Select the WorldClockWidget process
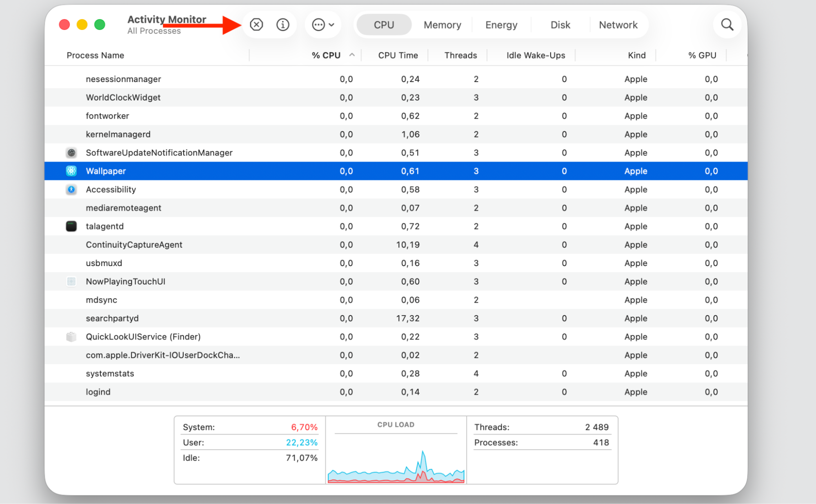The height and width of the screenshot is (504, 816). tap(396, 98)
